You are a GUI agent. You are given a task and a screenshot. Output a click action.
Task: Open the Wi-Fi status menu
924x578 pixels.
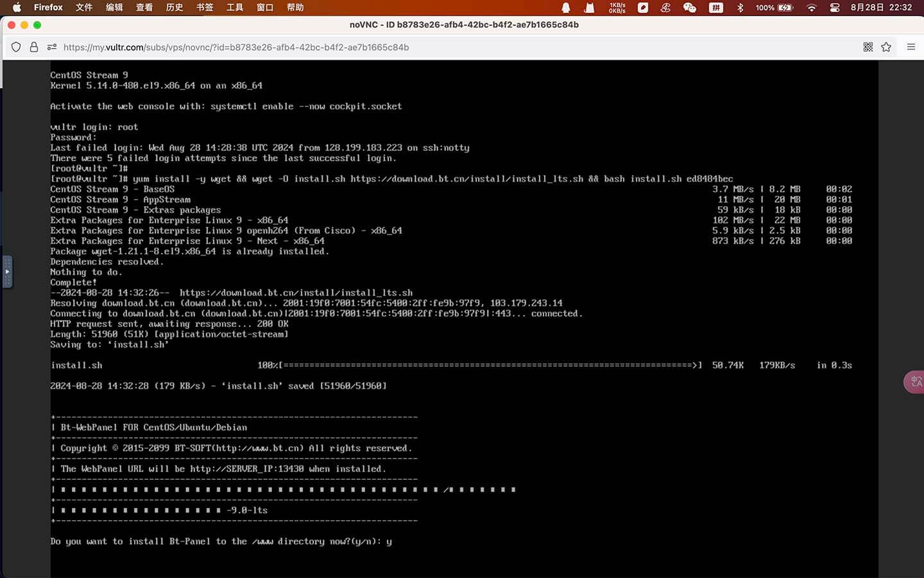point(812,8)
